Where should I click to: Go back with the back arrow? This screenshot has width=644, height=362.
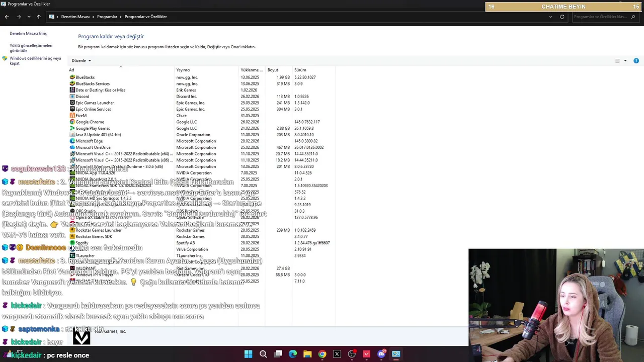point(7,17)
